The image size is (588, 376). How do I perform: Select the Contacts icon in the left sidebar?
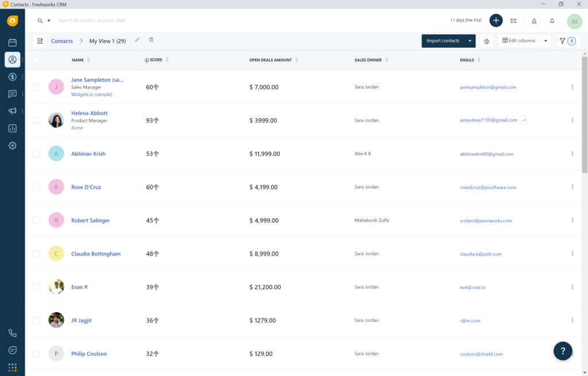tap(12, 59)
